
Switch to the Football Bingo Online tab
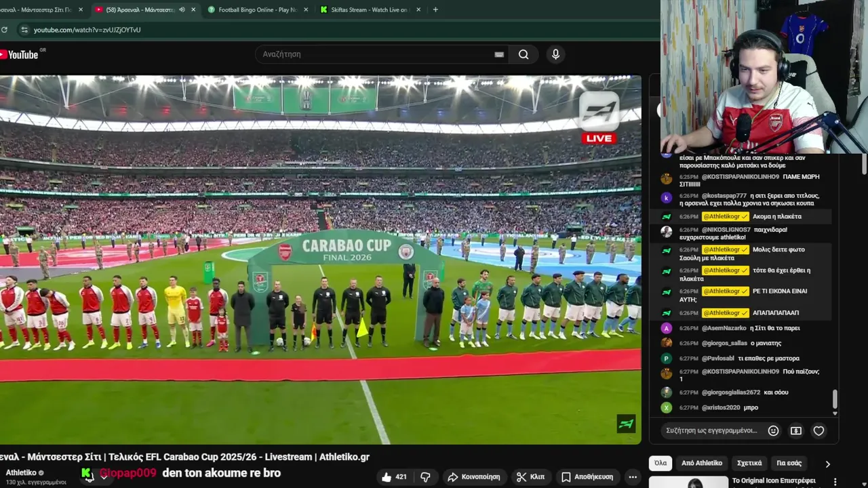click(x=256, y=9)
